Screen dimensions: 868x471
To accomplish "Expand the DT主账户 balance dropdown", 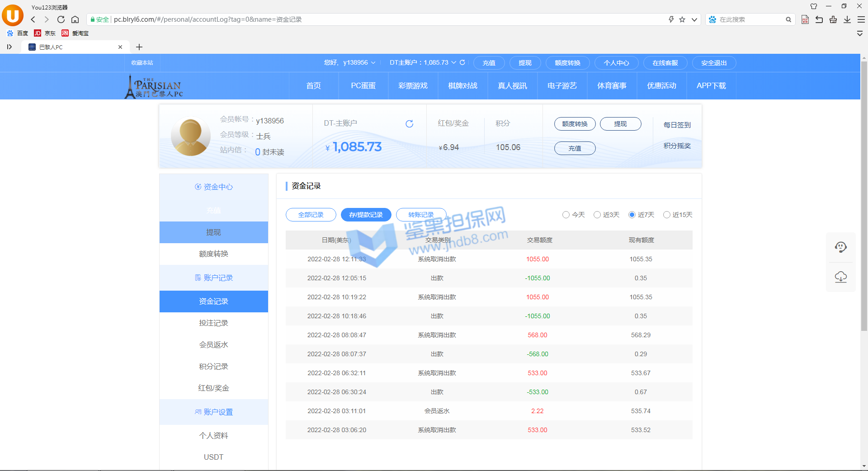I will 453,63.
